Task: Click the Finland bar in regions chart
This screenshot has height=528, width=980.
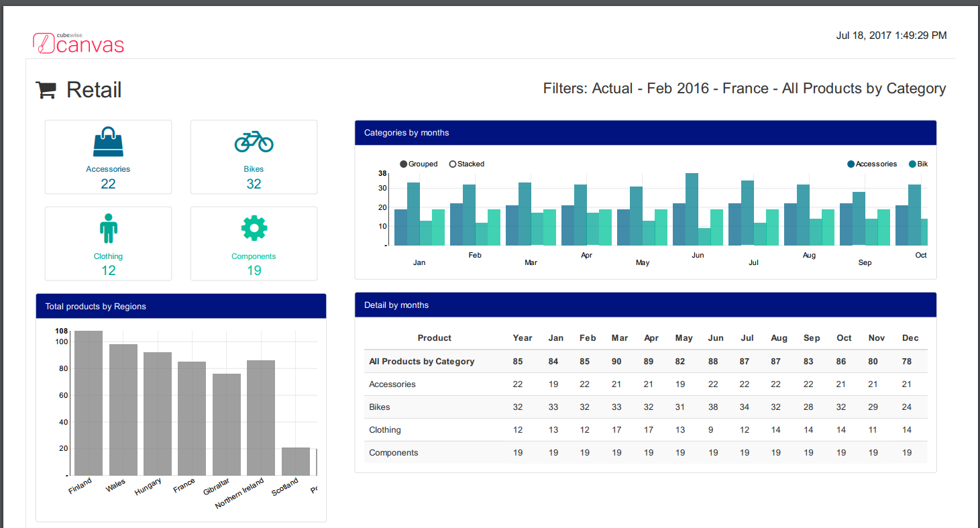Action: 88,403
